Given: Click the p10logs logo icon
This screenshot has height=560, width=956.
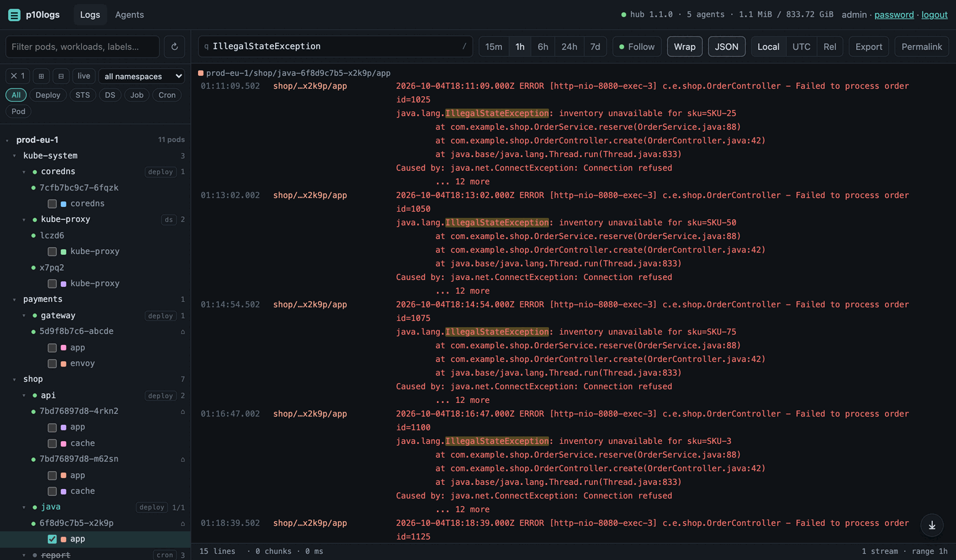Looking at the screenshot, I should pos(14,14).
